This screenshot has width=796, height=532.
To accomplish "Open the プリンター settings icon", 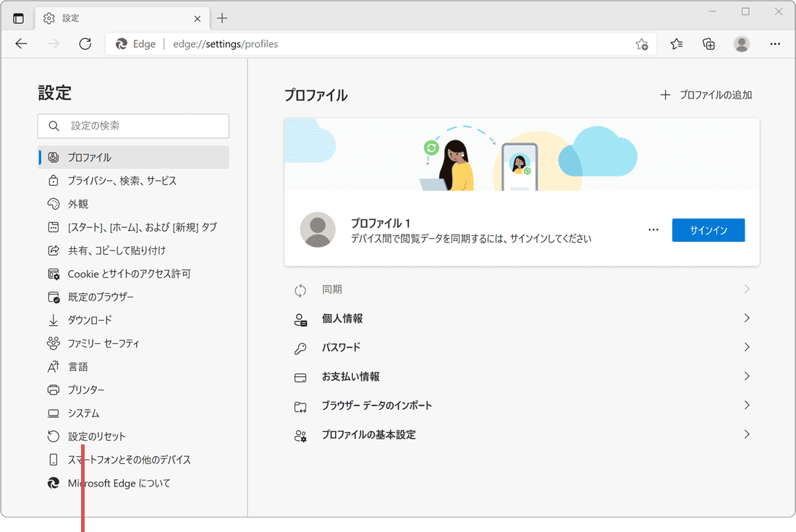I will click(x=53, y=389).
